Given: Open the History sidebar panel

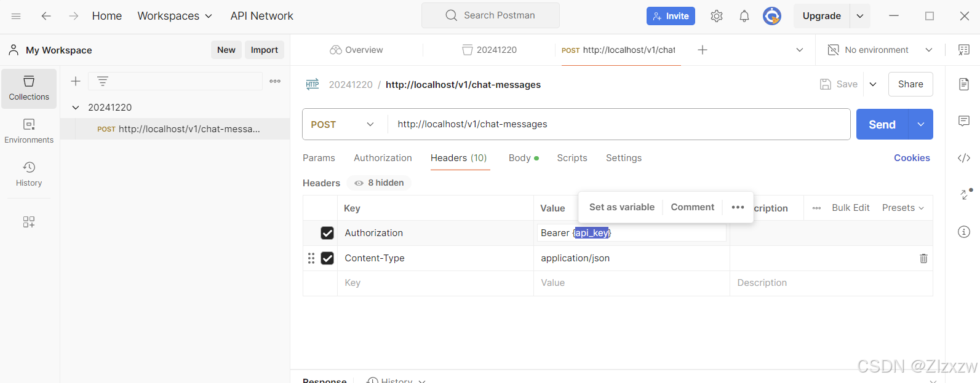Looking at the screenshot, I should (29, 175).
